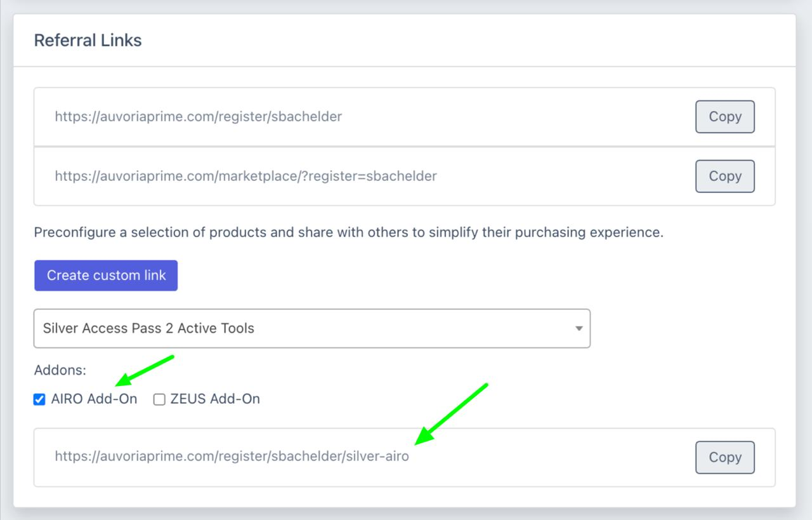Click the marketplace/?register=sbachelder URL text

(246, 176)
